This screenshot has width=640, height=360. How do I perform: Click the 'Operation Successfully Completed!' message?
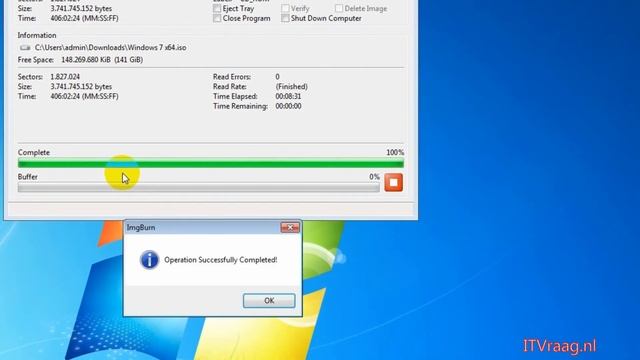pos(221,260)
